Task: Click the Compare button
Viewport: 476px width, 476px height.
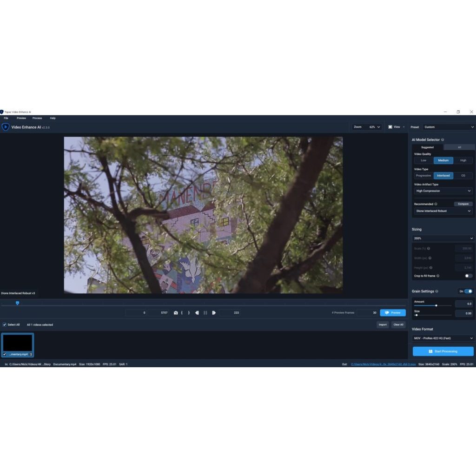Action: click(x=463, y=204)
